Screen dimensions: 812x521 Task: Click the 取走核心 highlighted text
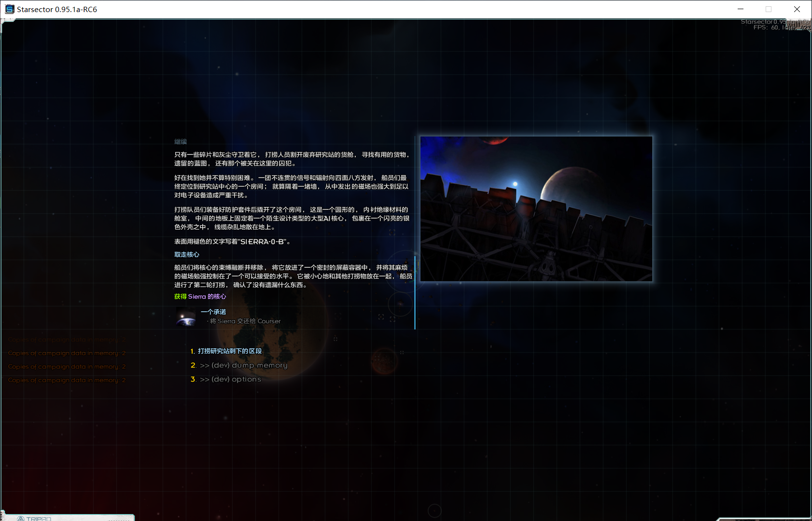[187, 255]
